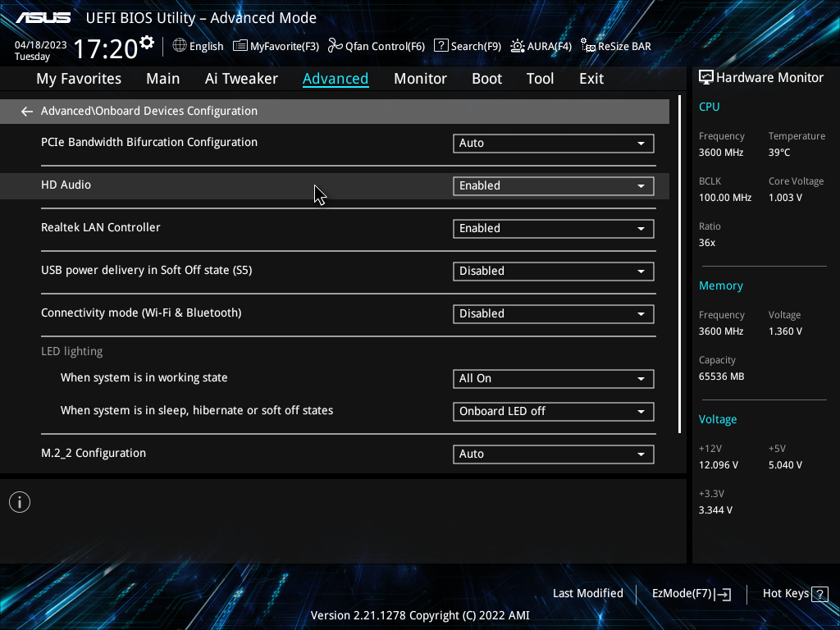This screenshot has width=840, height=630.
Task: Click the ReSize BAR icon
Action: pos(587,46)
